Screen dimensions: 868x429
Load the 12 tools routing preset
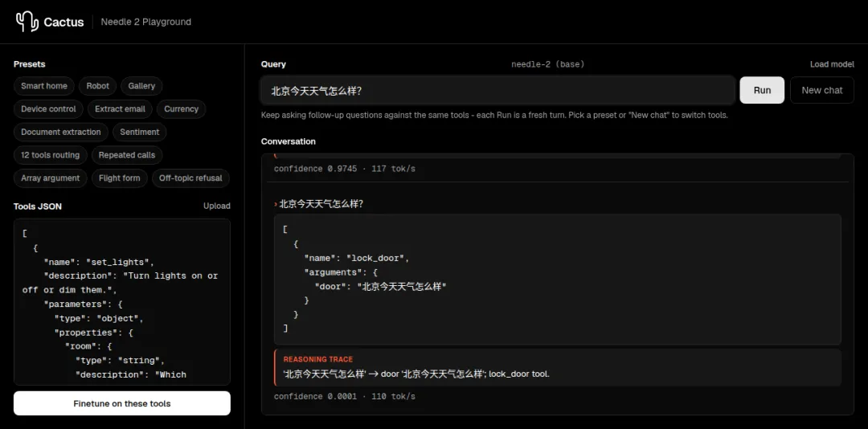[x=51, y=155]
